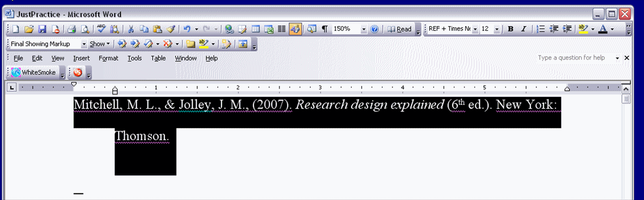Apply the yellow Highlight color
644x200 pixels.
click(x=584, y=29)
